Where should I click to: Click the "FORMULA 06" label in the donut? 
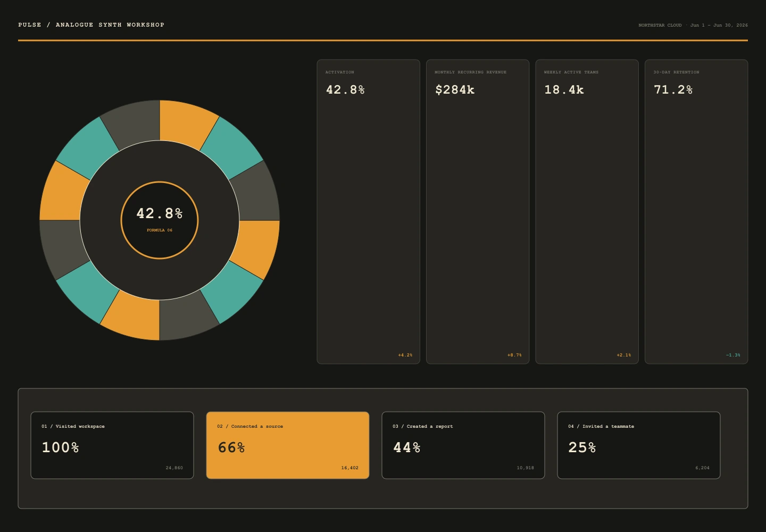tap(160, 230)
